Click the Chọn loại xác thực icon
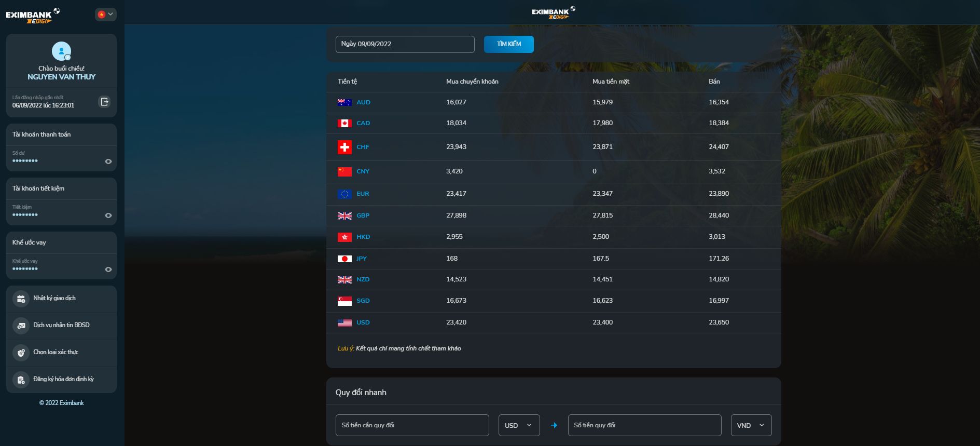This screenshot has height=446, width=980. 21,353
